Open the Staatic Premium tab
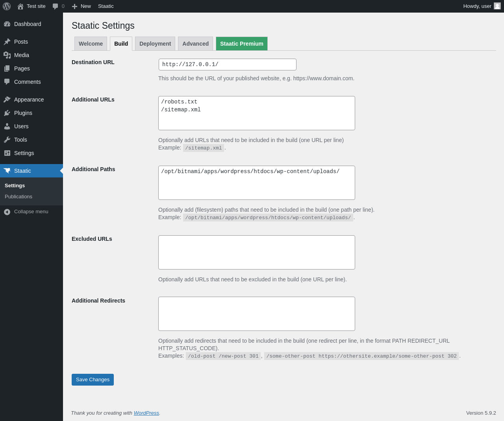 point(242,44)
